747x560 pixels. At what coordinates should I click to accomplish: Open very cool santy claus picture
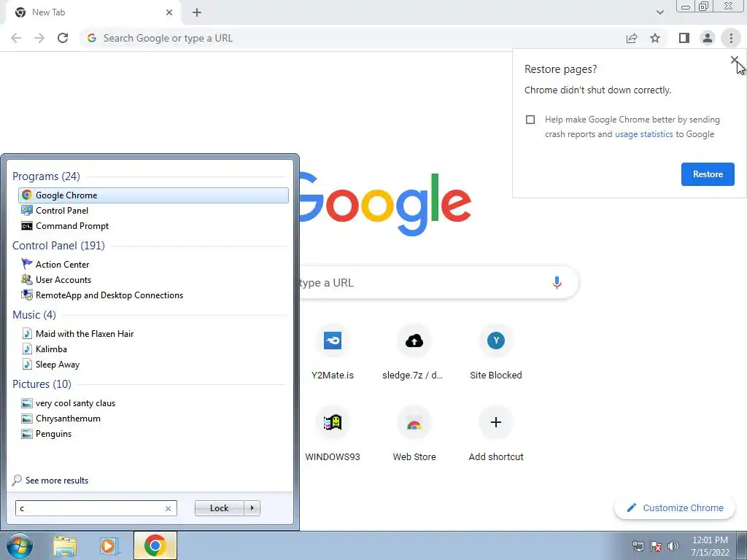coord(153,402)
